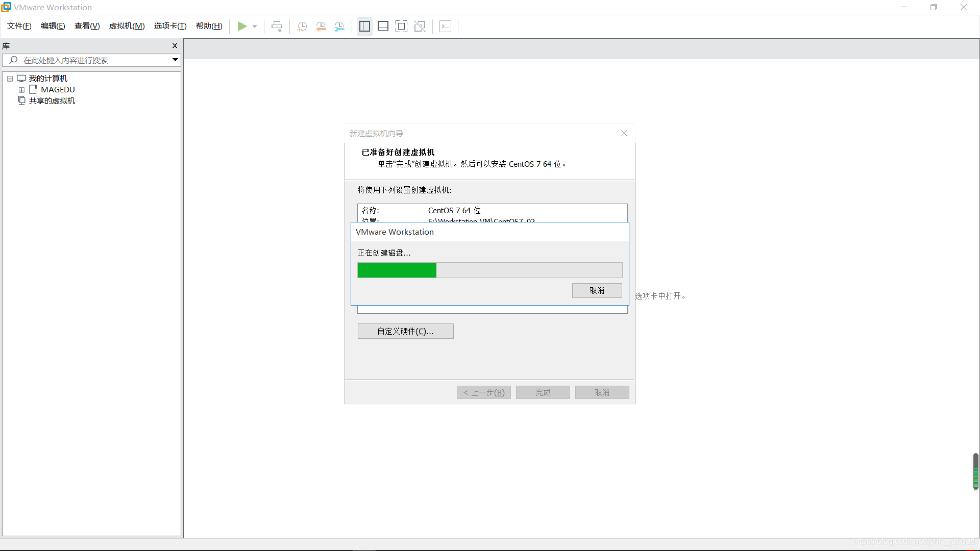Close the library panel
980x551 pixels.
[x=175, y=46]
